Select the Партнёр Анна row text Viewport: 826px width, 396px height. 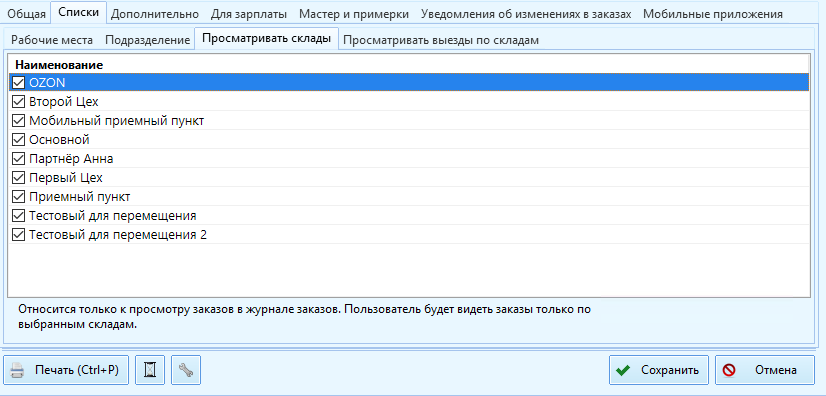coord(71,159)
